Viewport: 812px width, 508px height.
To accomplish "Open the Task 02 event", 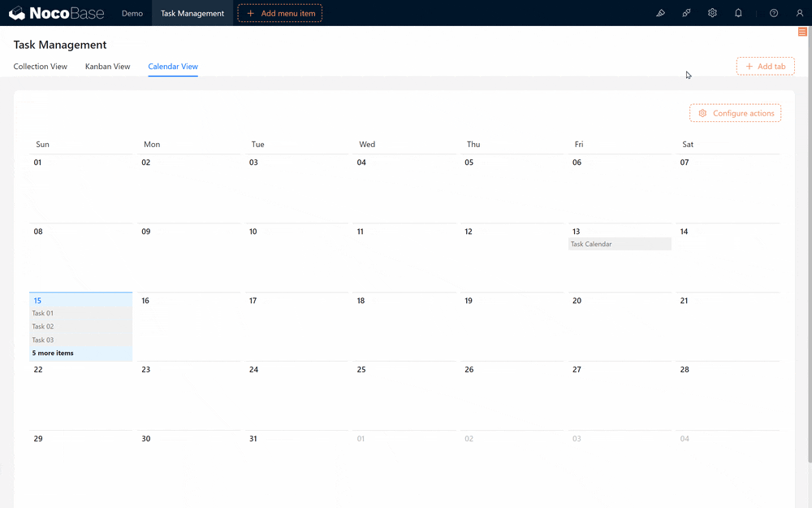I will [80, 327].
